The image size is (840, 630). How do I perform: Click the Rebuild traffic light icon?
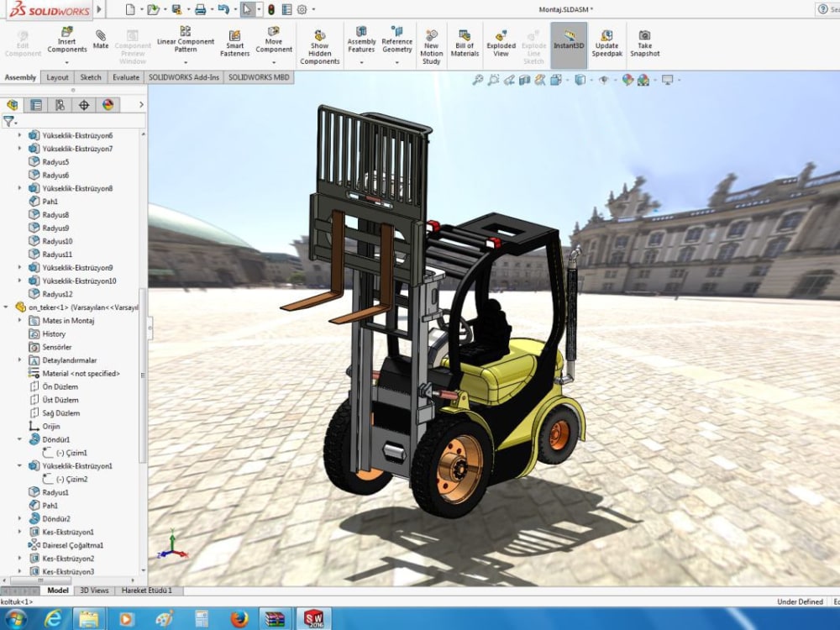[x=271, y=9]
